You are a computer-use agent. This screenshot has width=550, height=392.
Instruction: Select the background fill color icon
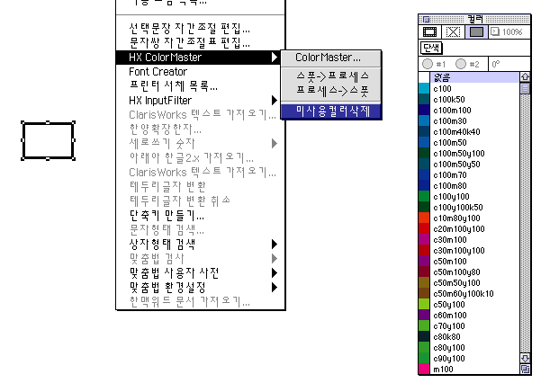pos(476,31)
